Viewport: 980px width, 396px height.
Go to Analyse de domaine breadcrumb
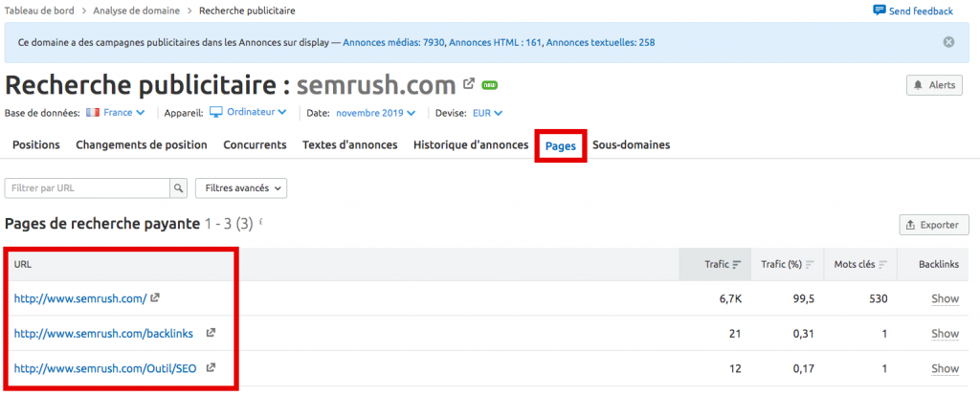tap(136, 11)
